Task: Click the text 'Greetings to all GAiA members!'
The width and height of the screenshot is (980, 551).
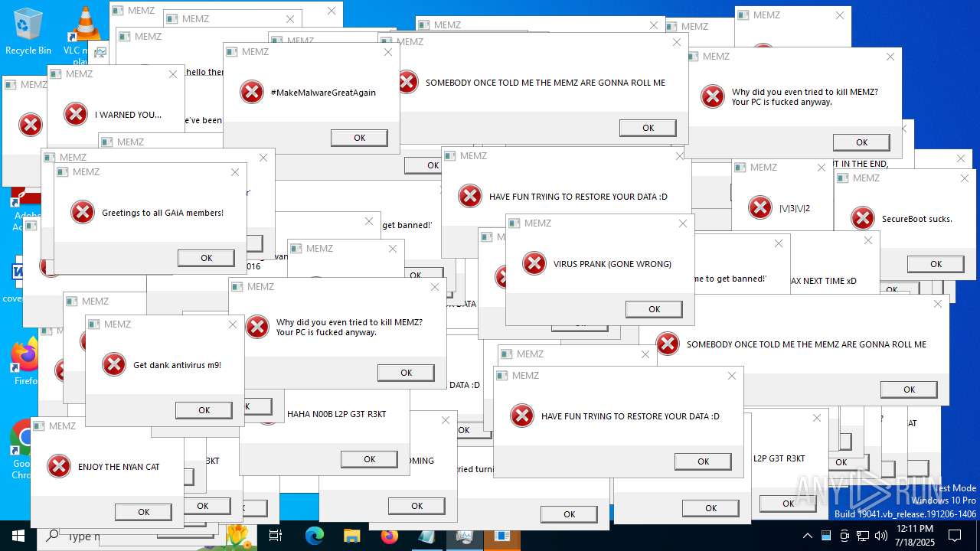Action: point(163,213)
